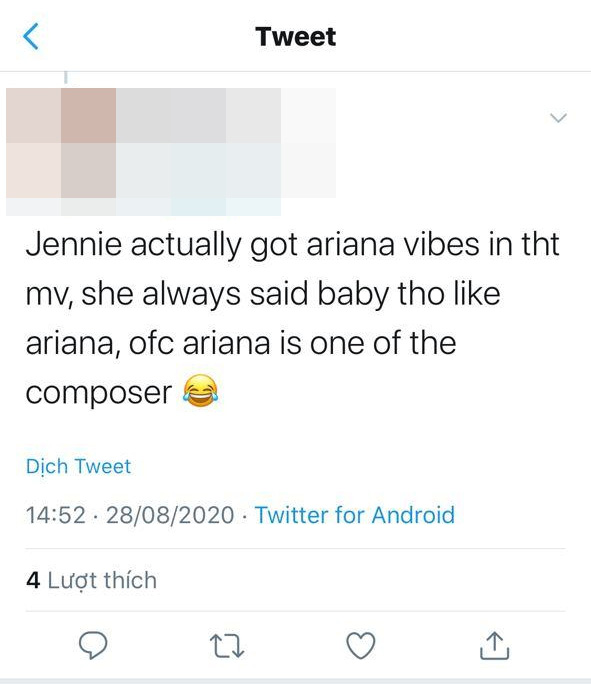
Task: Tap the Lượt thích label
Action: [102, 580]
